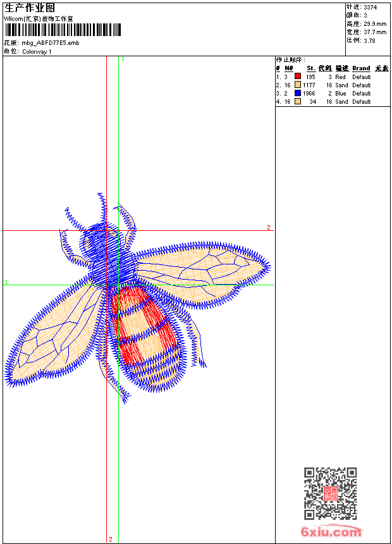Pick the blue color swatch in row 3
The width and height of the screenshot is (392, 544).
[298, 93]
